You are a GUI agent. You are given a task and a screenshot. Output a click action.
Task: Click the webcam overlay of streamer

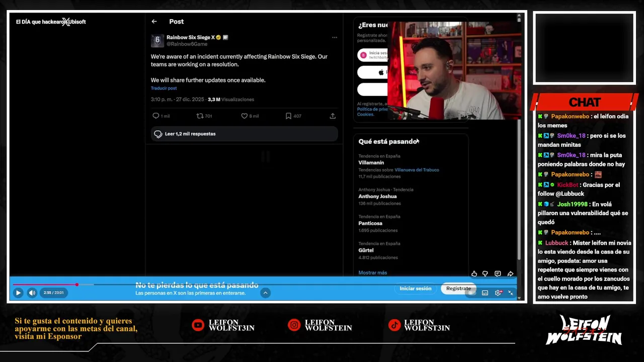454,70
